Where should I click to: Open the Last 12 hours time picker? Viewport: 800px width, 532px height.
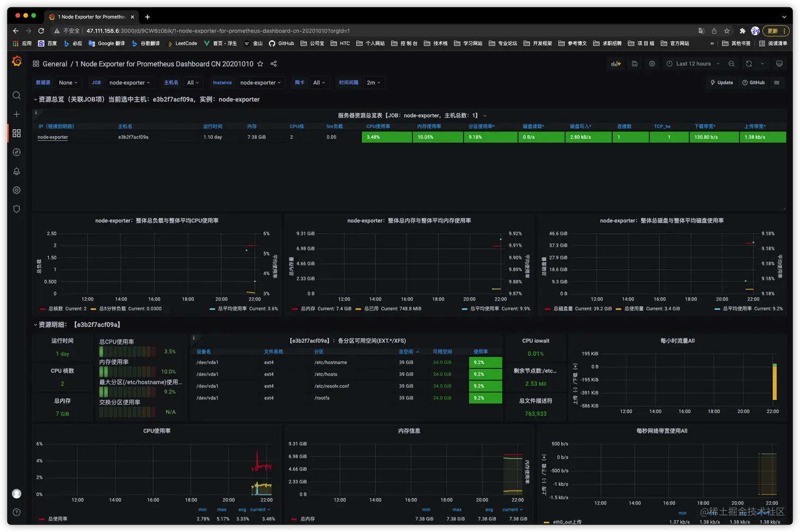(693, 64)
